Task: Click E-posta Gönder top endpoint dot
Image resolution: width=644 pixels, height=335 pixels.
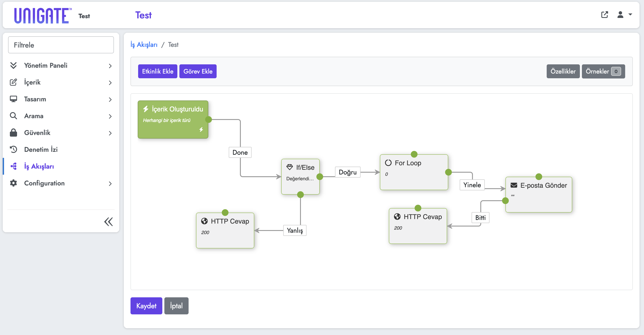Action: coord(539,176)
